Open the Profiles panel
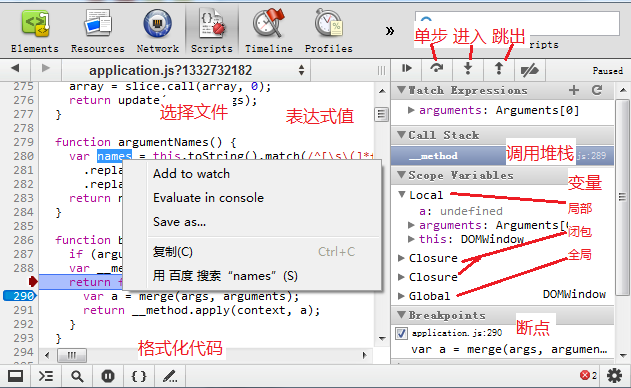 pyautogui.click(x=328, y=31)
